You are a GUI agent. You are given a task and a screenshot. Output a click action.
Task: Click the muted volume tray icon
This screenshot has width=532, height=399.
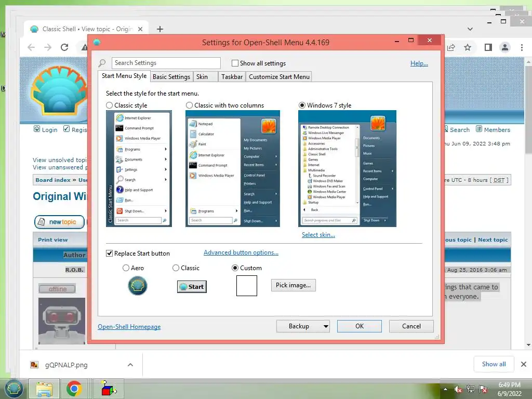coord(458,389)
